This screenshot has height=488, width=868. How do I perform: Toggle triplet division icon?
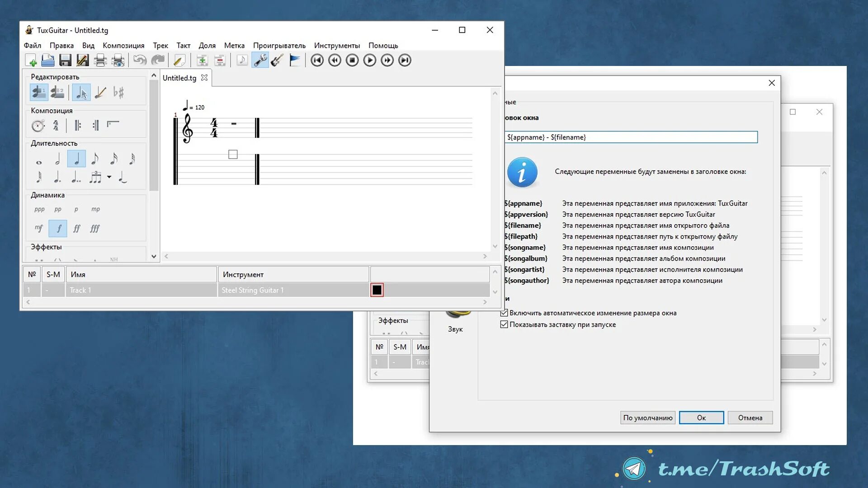[95, 178]
